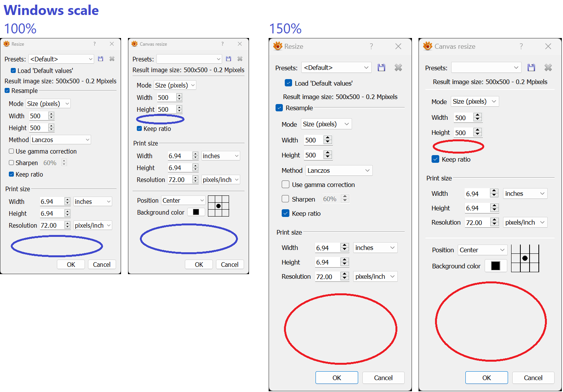The height and width of the screenshot is (392, 563).
Task: Click delete preset icon in 100% Canvas resize dialog
Action: 240,59
